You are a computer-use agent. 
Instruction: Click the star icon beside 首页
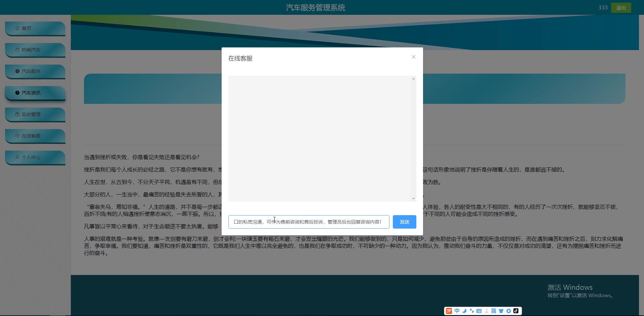tap(17, 28)
